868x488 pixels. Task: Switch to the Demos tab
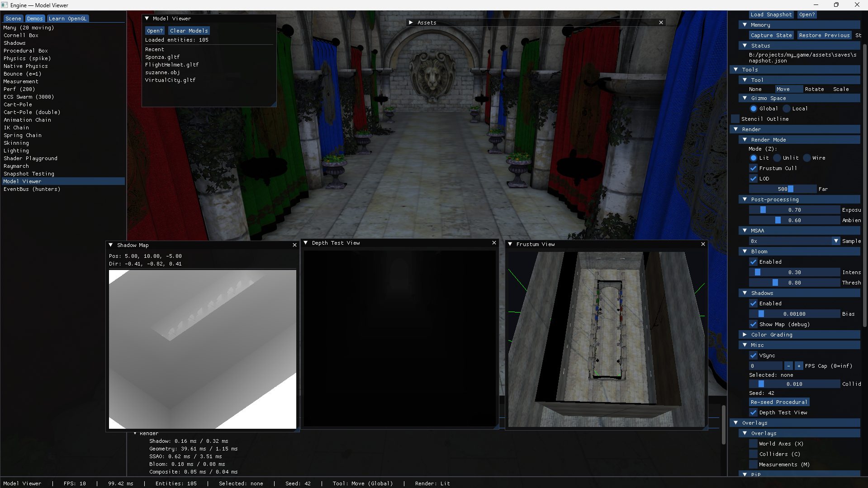(35, 19)
